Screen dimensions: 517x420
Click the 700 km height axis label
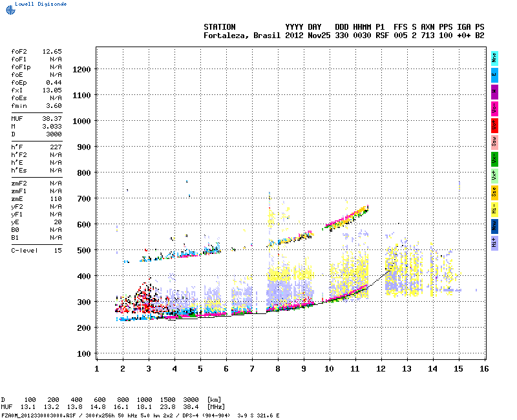click(84, 199)
